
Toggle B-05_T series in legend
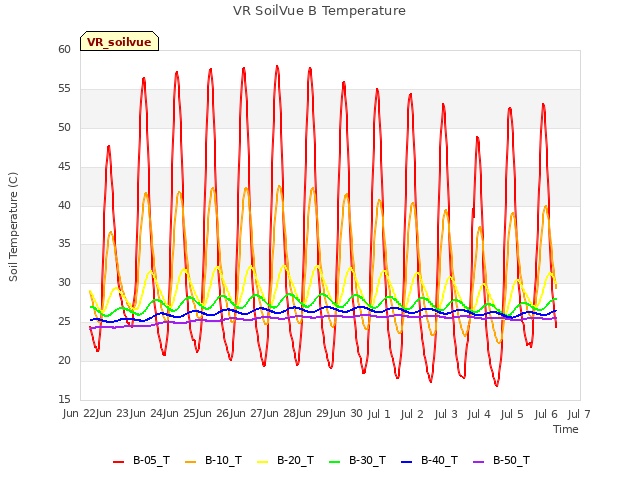click(141, 460)
